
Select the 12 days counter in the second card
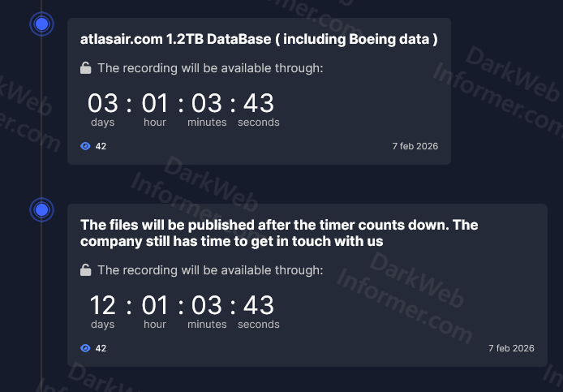103,306
